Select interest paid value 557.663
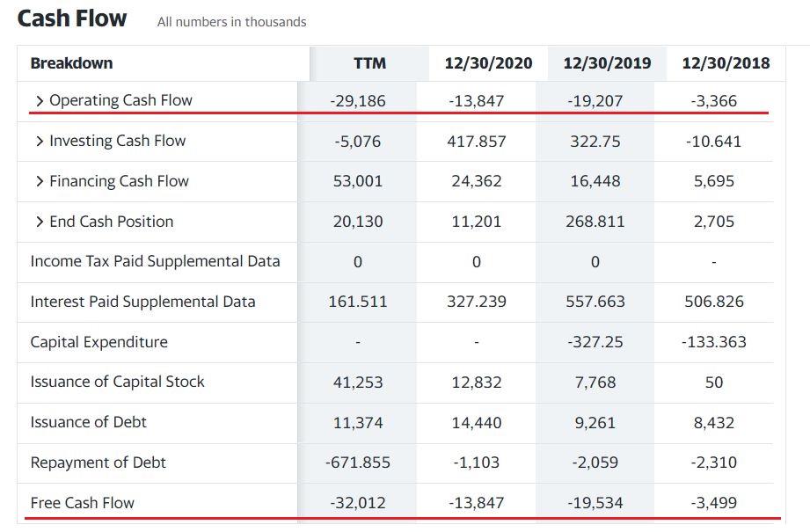The width and height of the screenshot is (810, 532). (x=595, y=302)
